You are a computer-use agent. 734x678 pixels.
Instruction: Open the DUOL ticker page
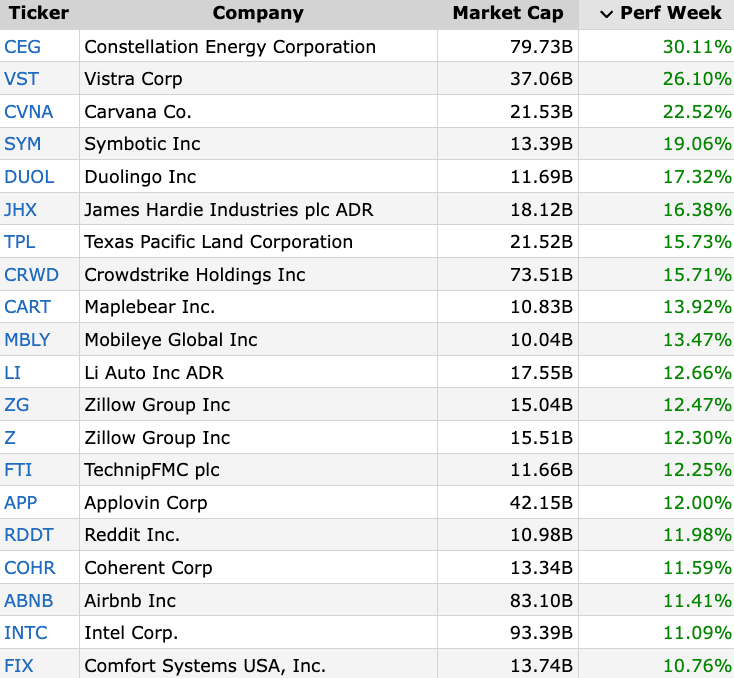coord(29,177)
